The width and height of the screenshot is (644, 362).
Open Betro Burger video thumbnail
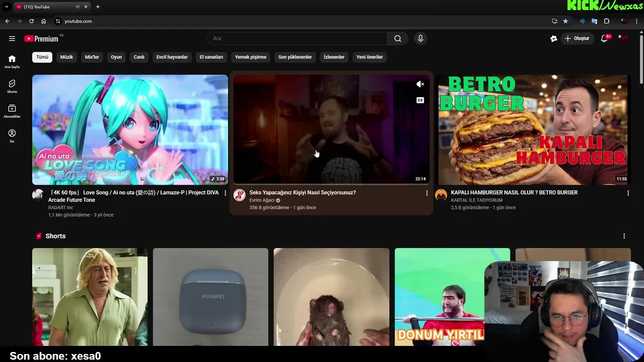[x=533, y=130]
